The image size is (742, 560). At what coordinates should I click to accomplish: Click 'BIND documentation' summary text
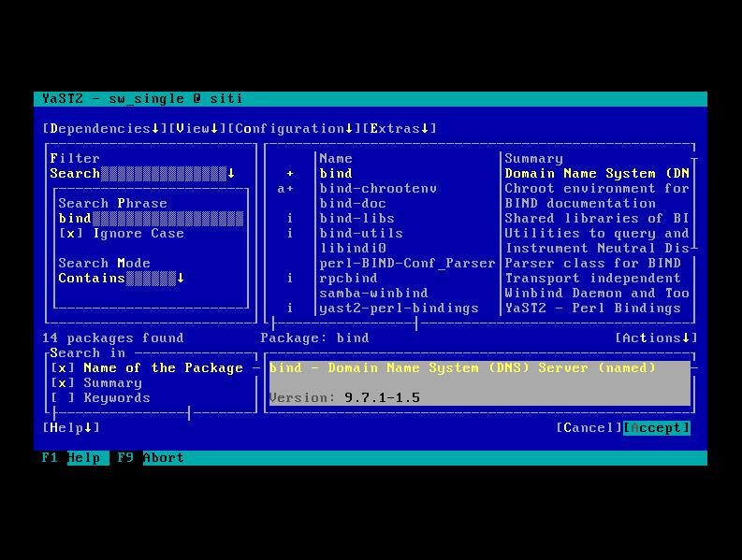click(x=580, y=204)
